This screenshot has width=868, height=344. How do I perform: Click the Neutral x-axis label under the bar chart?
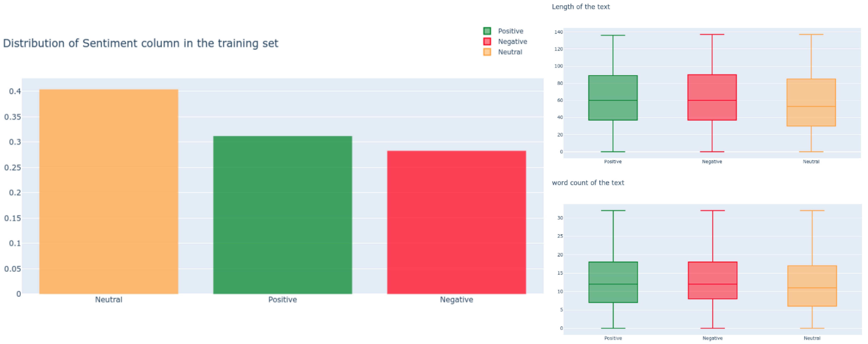pos(108,300)
